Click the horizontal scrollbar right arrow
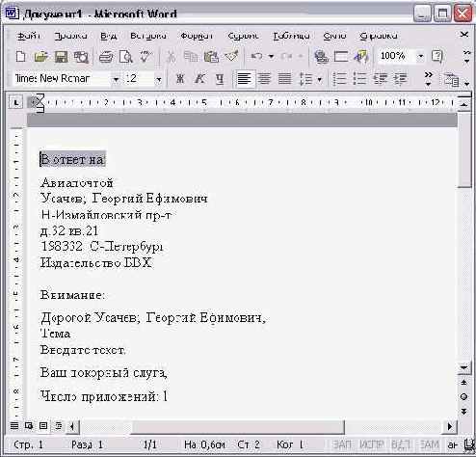Image resolution: width=476 pixels, height=457 pixels. (x=450, y=426)
